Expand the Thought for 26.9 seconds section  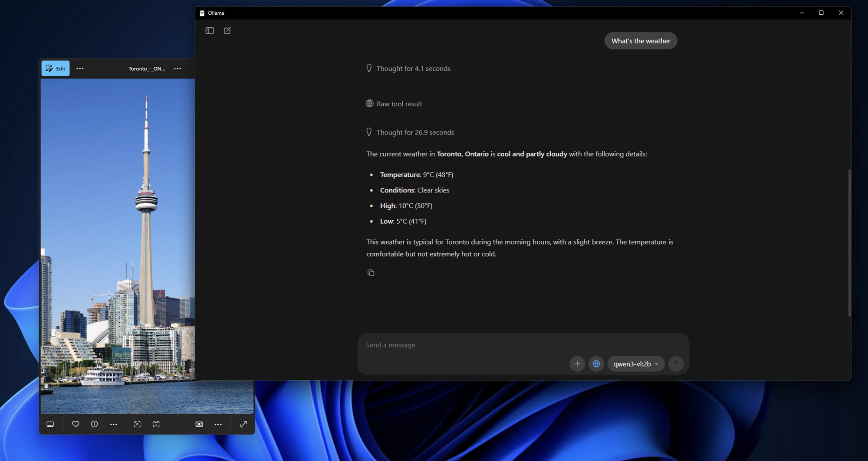coord(414,132)
